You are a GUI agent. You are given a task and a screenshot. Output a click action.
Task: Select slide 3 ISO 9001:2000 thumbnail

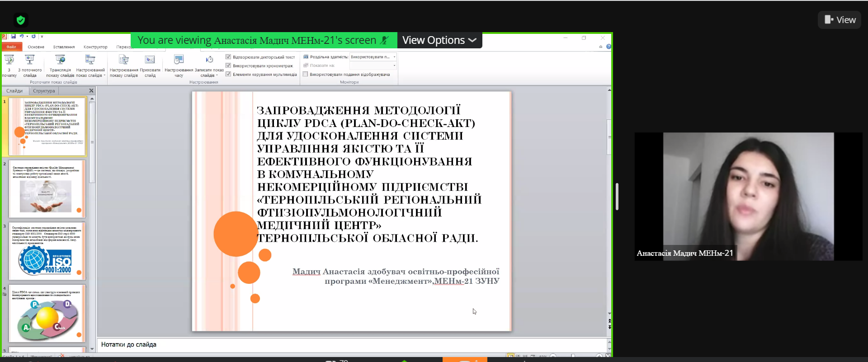pos(47,251)
